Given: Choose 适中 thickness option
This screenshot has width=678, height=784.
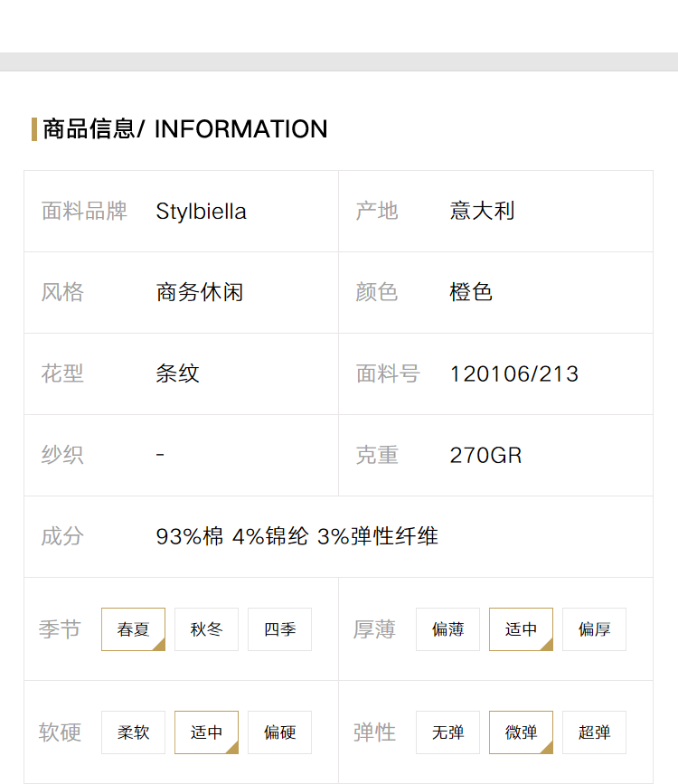Looking at the screenshot, I should [521, 629].
